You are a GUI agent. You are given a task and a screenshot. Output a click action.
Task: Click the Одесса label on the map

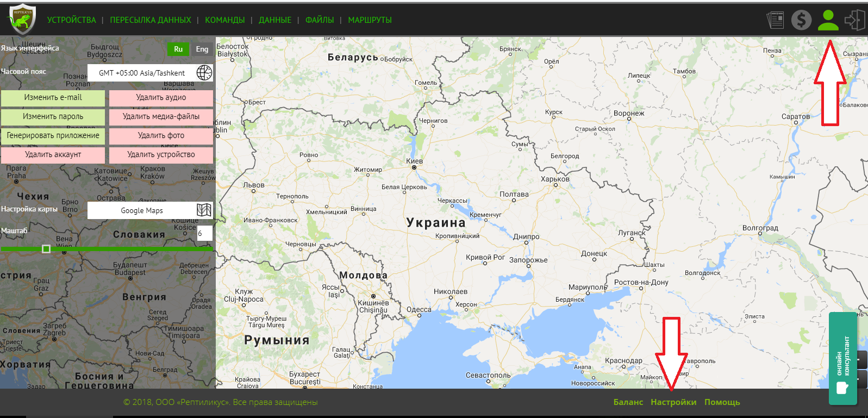419,310
